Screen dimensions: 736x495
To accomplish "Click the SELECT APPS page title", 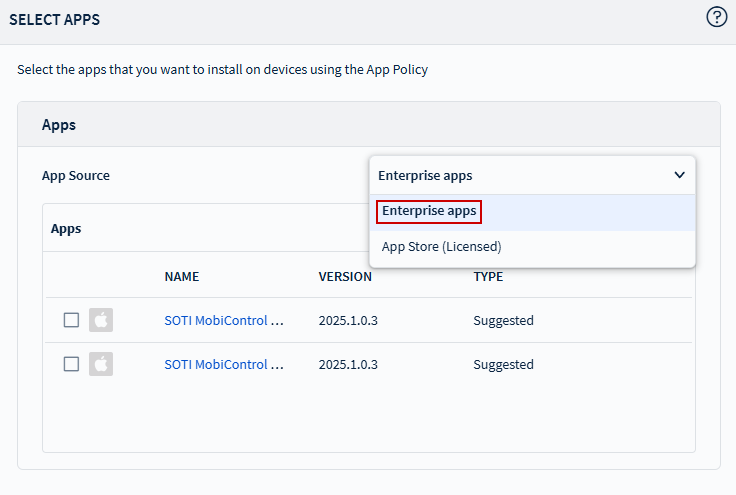I will point(55,20).
